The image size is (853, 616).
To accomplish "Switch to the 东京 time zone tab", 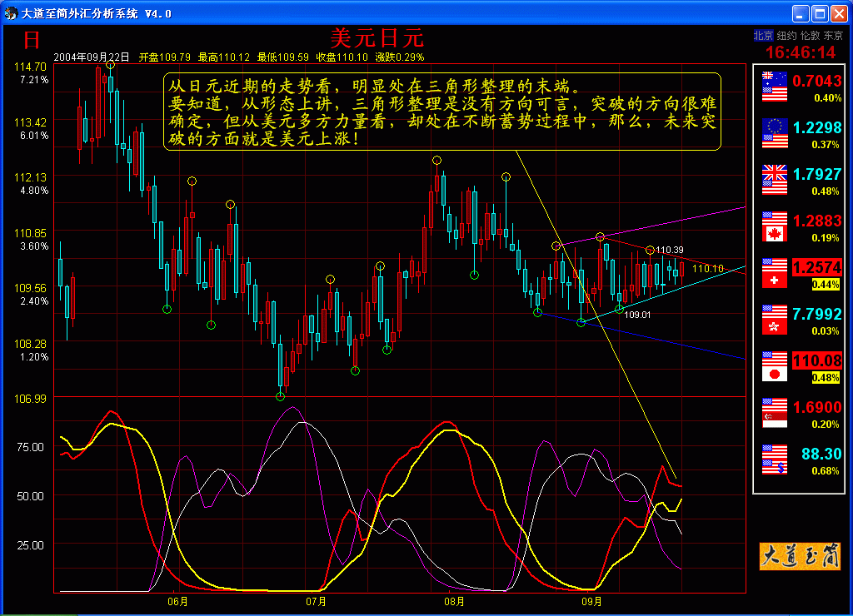I will [833, 36].
